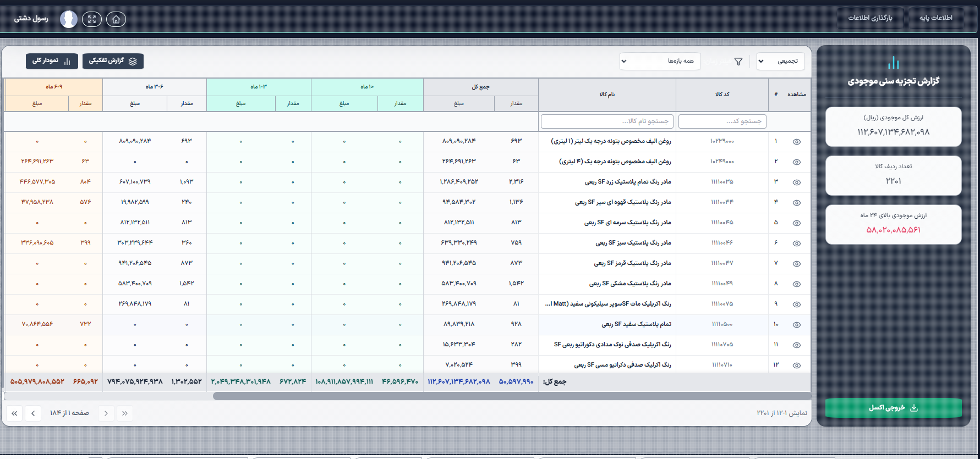Viewport: 980px width, 459px height.
Task: Click the funnel filter icon
Action: click(x=738, y=62)
